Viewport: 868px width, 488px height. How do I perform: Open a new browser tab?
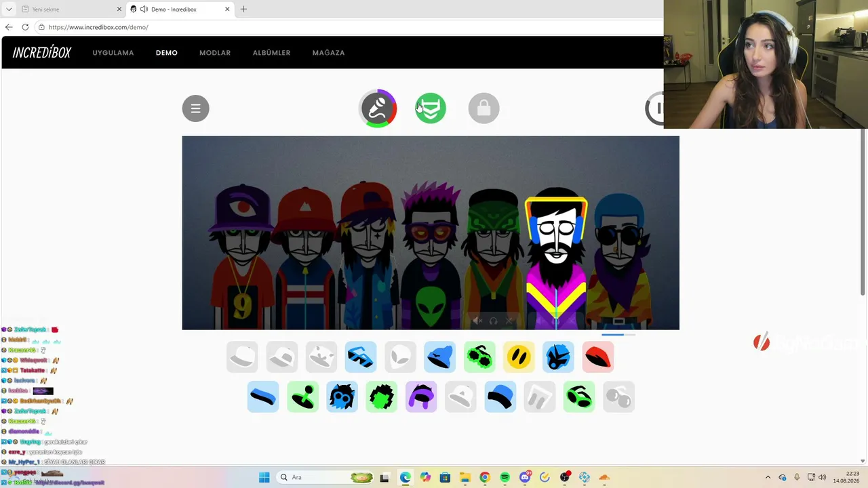243,9
